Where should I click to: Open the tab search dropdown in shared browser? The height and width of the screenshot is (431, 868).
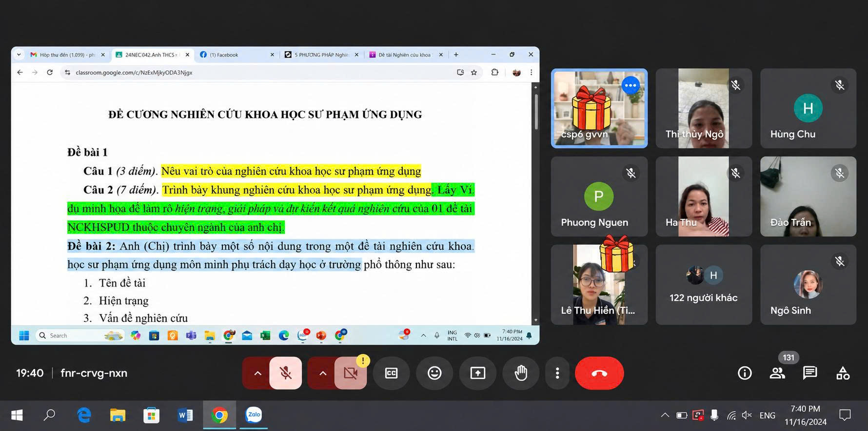19,55
